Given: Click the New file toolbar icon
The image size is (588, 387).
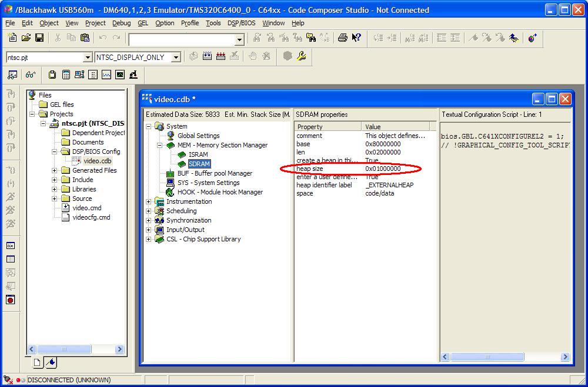Looking at the screenshot, I should (12, 38).
